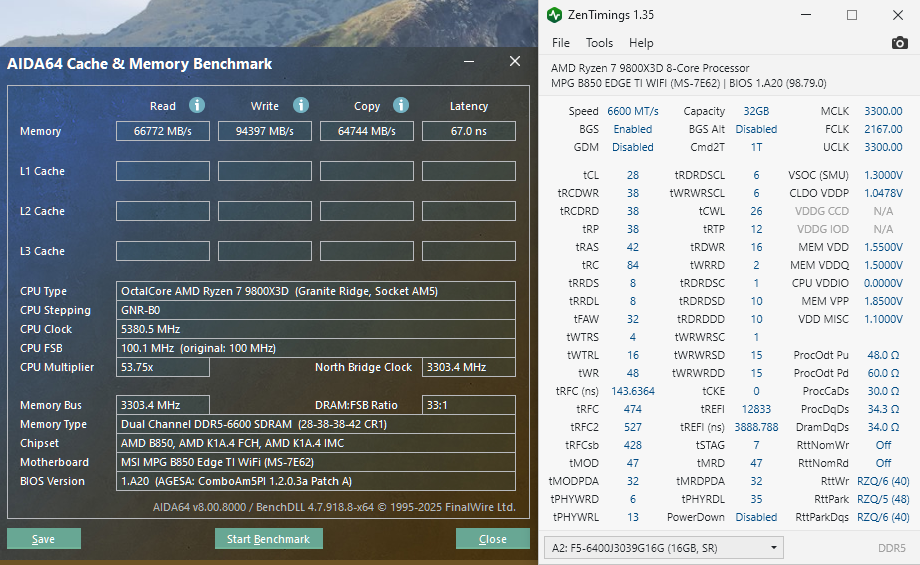Click the FCLK value 2167.00
Image resolution: width=920 pixels, height=565 pixels.
(x=883, y=129)
